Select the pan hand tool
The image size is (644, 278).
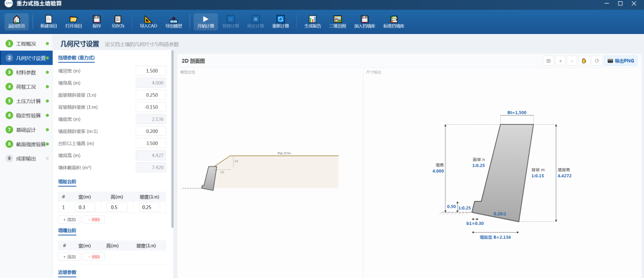[584, 61]
